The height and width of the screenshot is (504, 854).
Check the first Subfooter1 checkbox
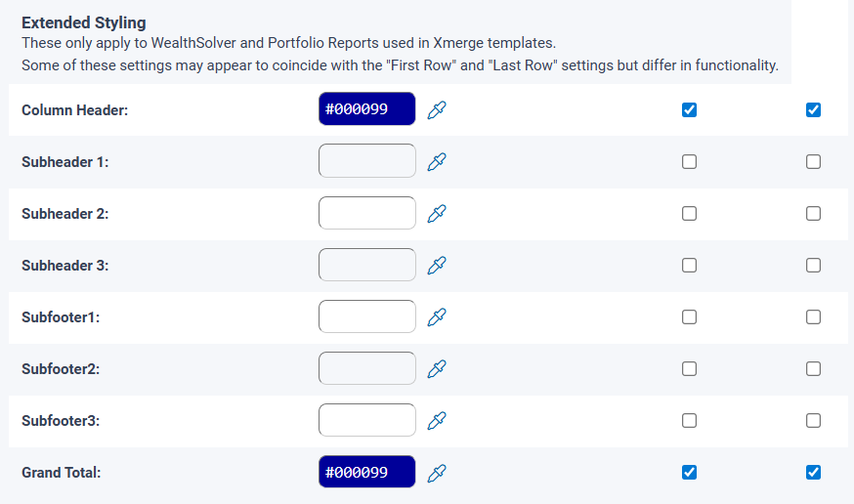pyautogui.click(x=689, y=316)
